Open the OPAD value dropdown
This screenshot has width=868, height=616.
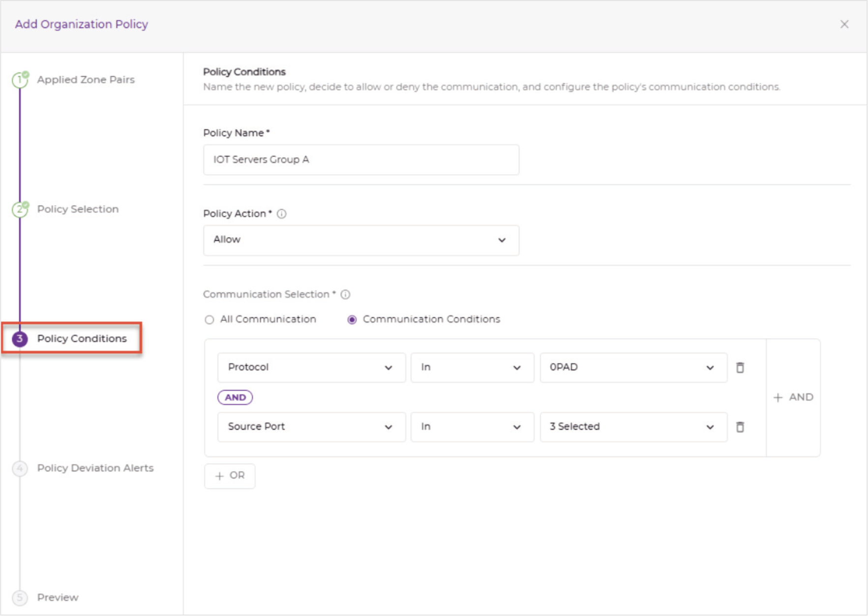pos(633,368)
